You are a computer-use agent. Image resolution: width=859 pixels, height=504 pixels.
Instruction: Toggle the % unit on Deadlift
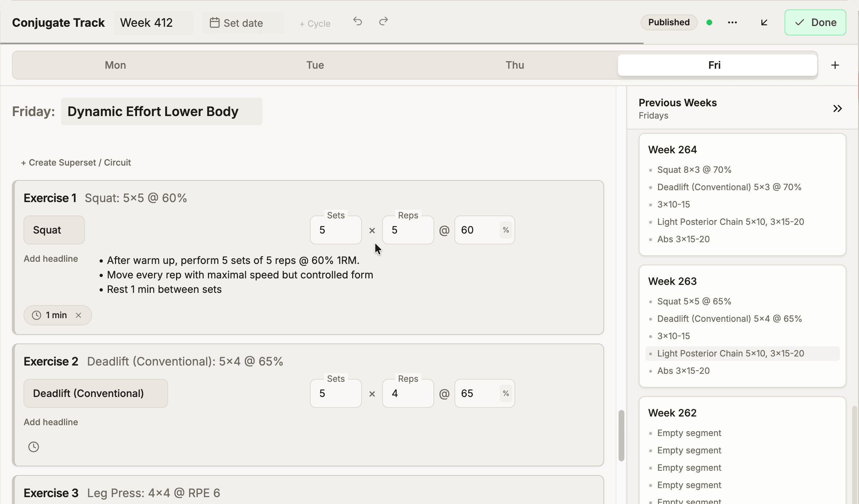(x=506, y=393)
